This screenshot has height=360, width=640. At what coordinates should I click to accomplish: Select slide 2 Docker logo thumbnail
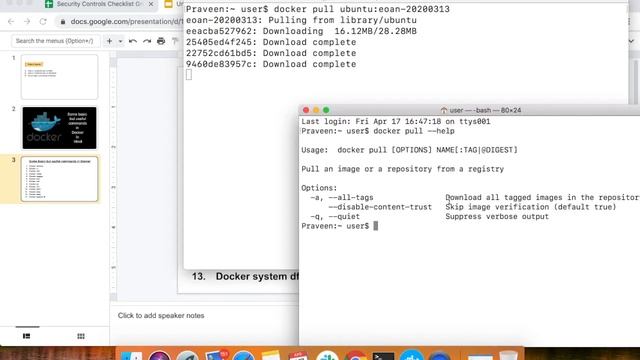pyautogui.click(x=60, y=128)
